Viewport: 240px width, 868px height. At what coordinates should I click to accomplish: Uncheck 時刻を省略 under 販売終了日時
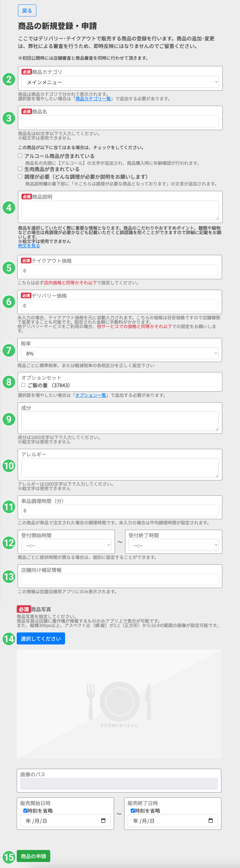(x=133, y=810)
